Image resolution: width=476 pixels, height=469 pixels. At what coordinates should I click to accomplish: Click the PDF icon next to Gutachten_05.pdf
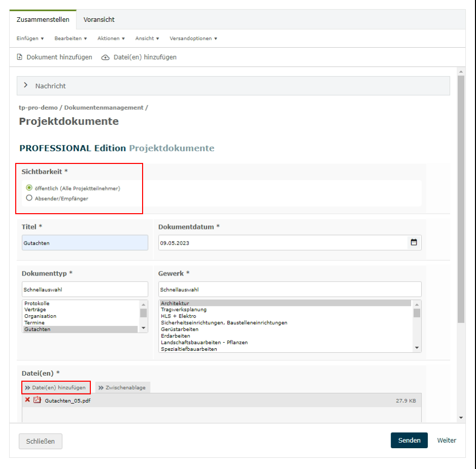click(x=37, y=400)
